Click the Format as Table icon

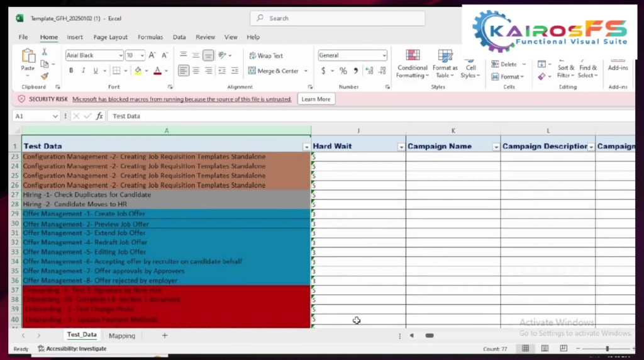coord(445,64)
